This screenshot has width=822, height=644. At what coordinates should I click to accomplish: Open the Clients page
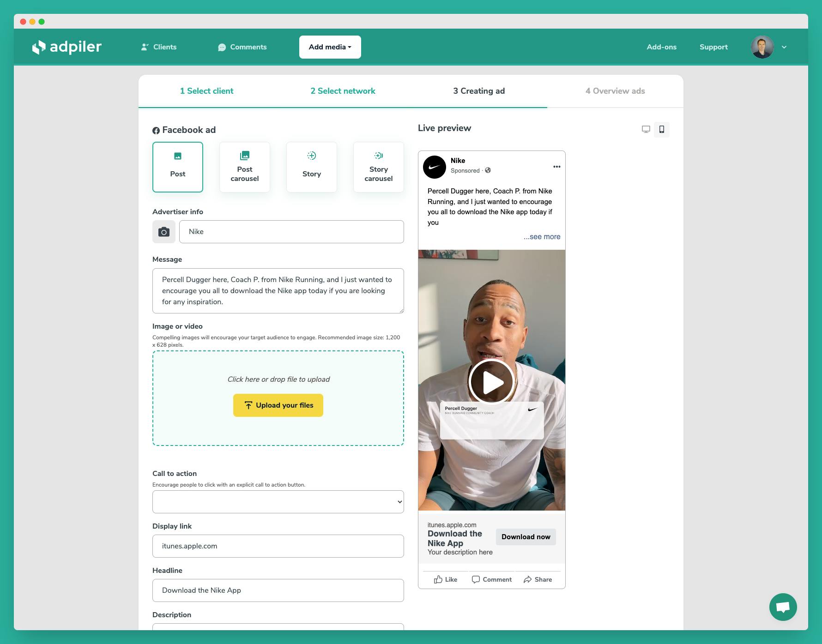pyautogui.click(x=159, y=47)
